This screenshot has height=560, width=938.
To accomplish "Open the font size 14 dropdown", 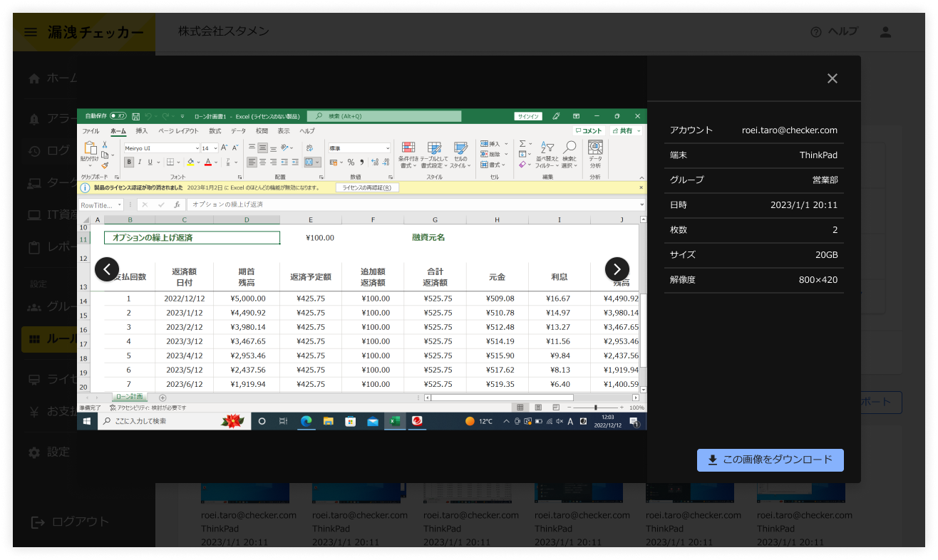I will click(215, 148).
